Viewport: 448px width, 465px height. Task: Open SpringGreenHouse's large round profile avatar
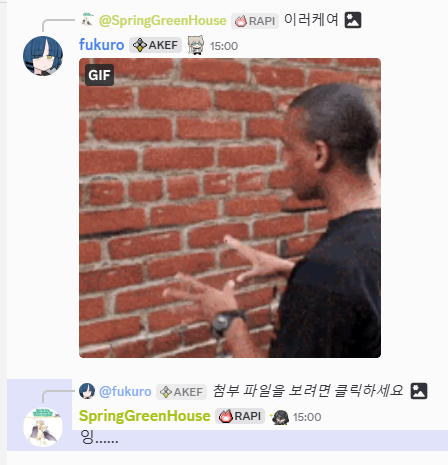[43, 427]
